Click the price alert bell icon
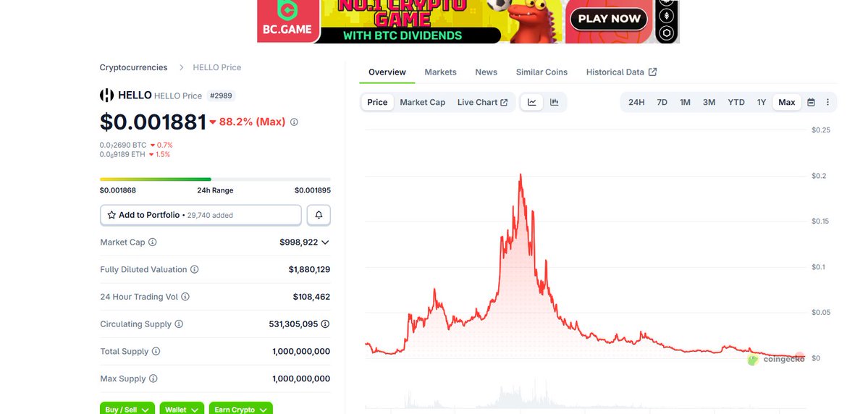Viewport: 868px width, 414px height. pos(319,215)
